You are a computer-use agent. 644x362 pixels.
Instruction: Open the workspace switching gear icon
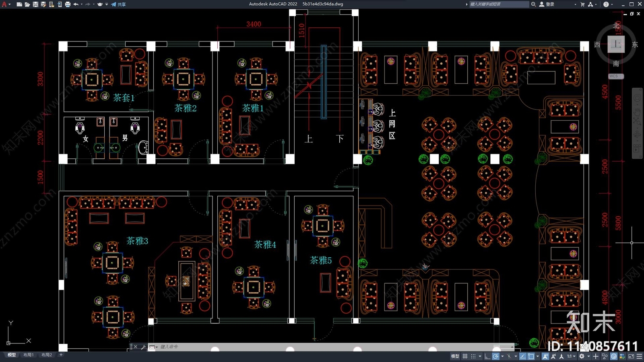tap(582, 356)
